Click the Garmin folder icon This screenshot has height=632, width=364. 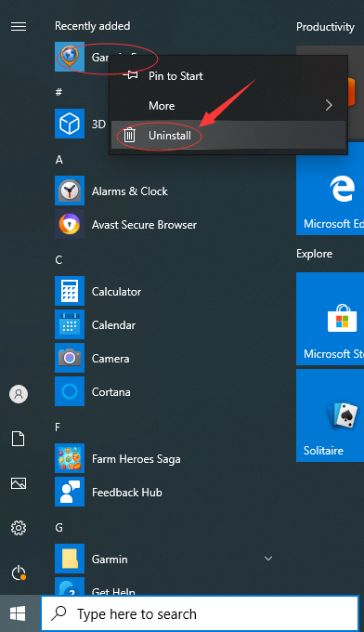70,559
